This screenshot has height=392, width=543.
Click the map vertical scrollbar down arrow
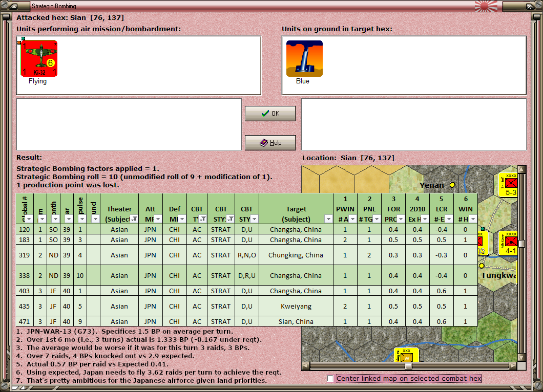tap(522, 357)
